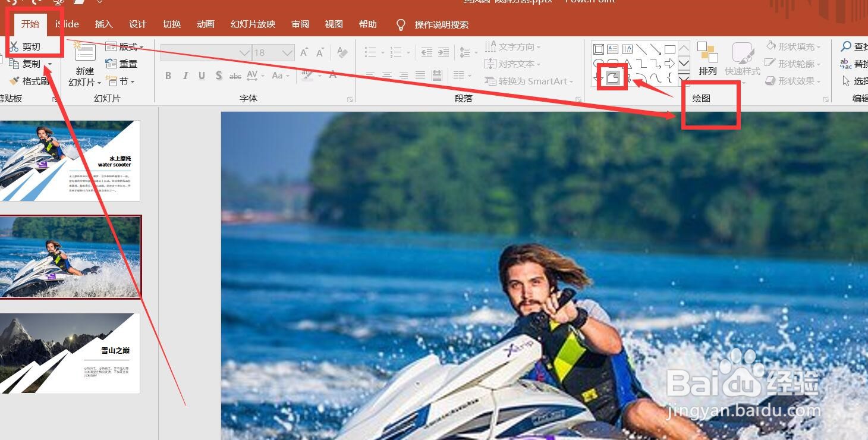Viewport: 868px width, 440px height.
Task: Increase font size with the larger A icon
Action: [304, 52]
